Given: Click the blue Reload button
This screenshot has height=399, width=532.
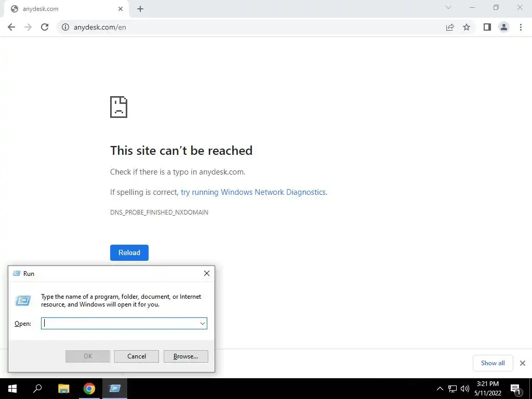Looking at the screenshot, I should tap(129, 253).
